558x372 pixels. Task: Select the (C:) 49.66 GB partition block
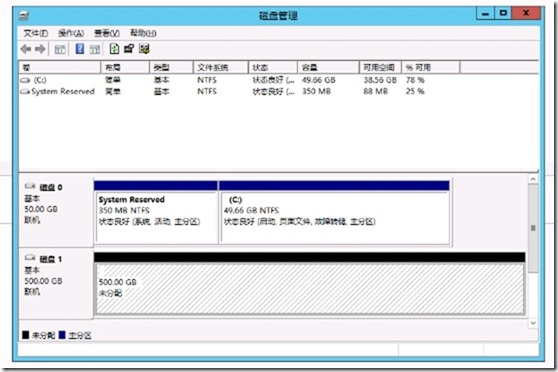pos(334,213)
